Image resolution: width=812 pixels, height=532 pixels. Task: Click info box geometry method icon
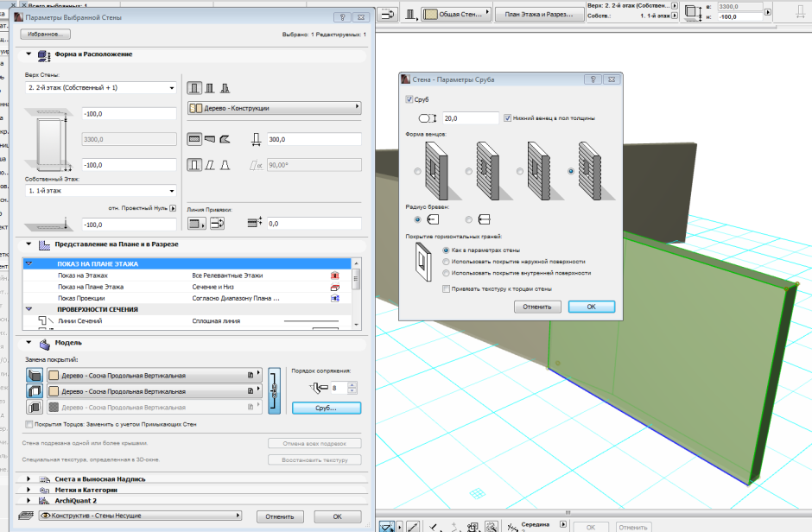click(x=389, y=14)
